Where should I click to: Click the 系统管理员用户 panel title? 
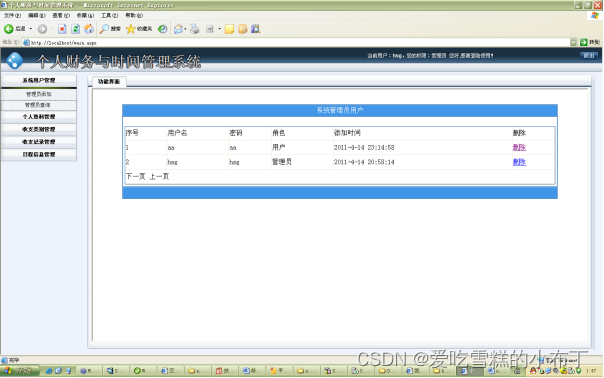coord(340,110)
